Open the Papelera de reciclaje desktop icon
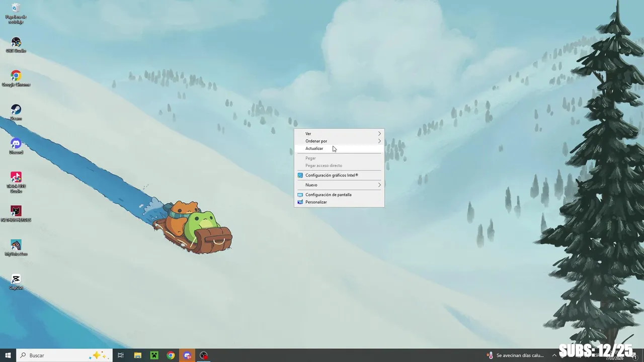 (x=16, y=14)
